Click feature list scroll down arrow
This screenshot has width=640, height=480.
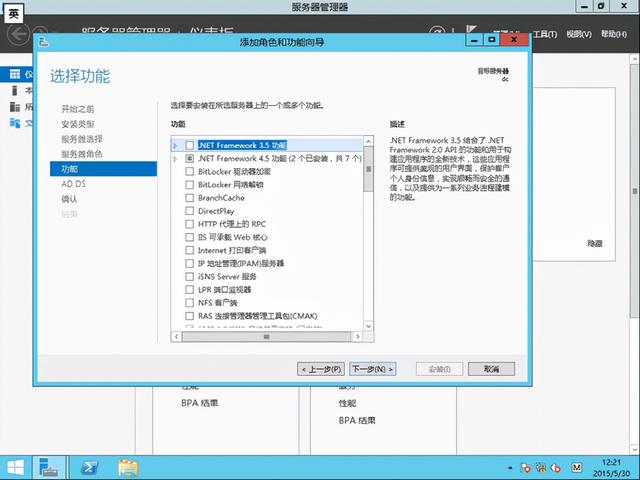[x=368, y=326]
